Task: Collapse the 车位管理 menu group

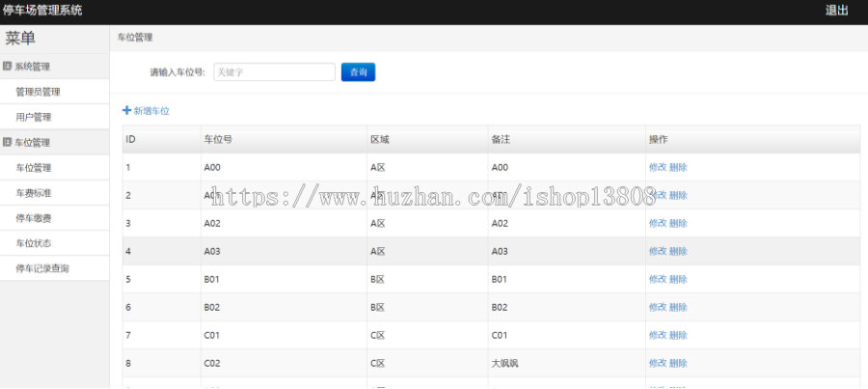Action: (x=54, y=143)
